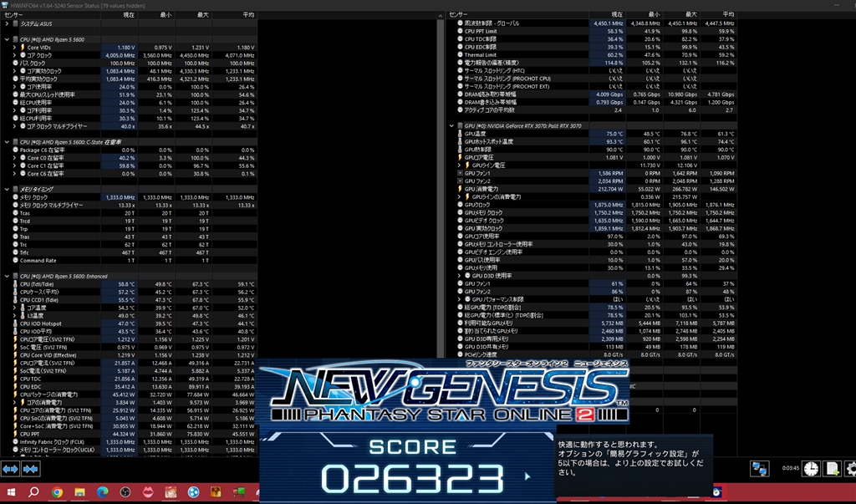Viewport: 856px width, 504px height.
Task: Click left panel 現在 column header
Action: pos(119,15)
